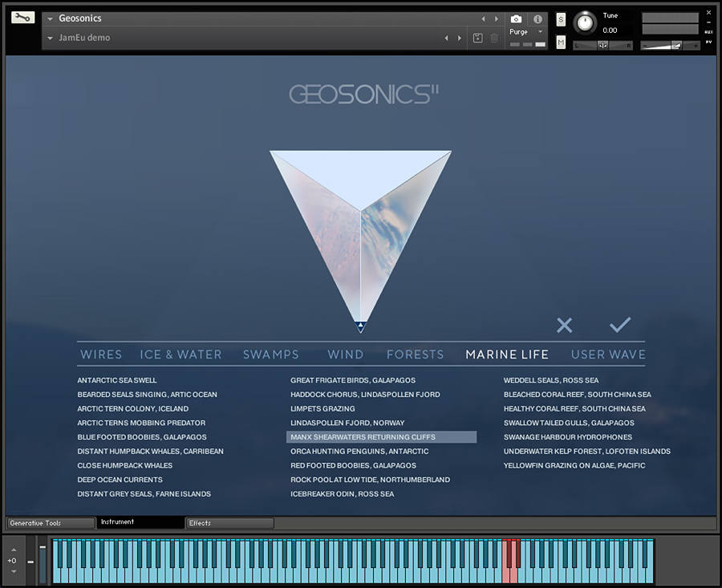The height and width of the screenshot is (588, 722).
Task: Adjust the output volume slider
Action: pyautogui.click(x=670, y=45)
